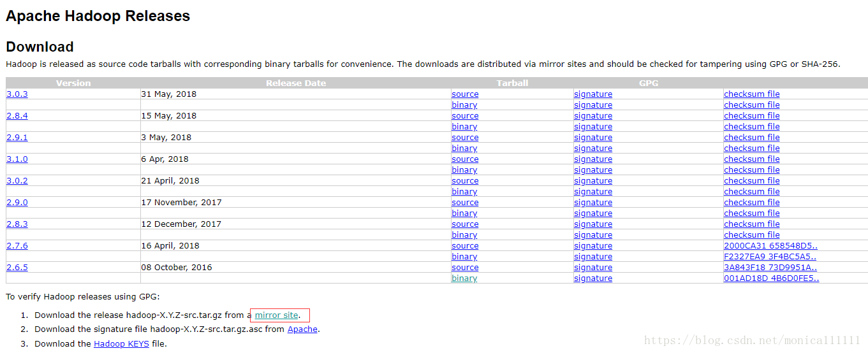Image resolution: width=868 pixels, height=353 pixels.
Task: Download source tarball for 3.0.2
Action: 465,181
